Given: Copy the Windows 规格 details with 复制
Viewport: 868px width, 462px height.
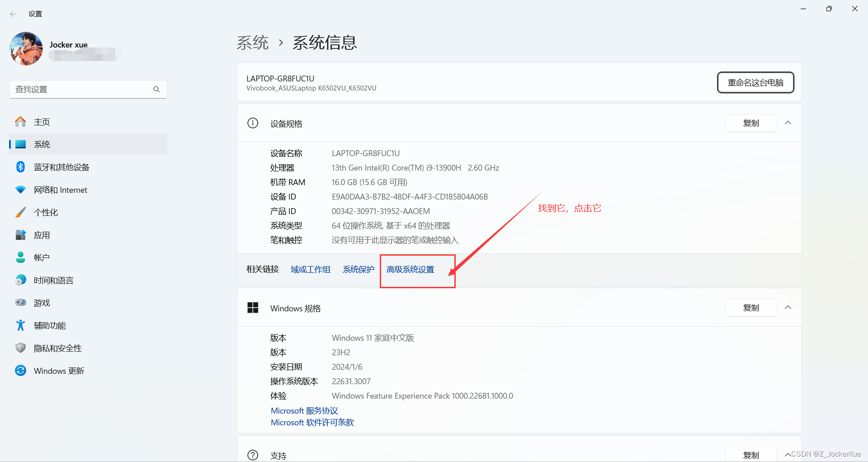Looking at the screenshot, I should (751, 308).
